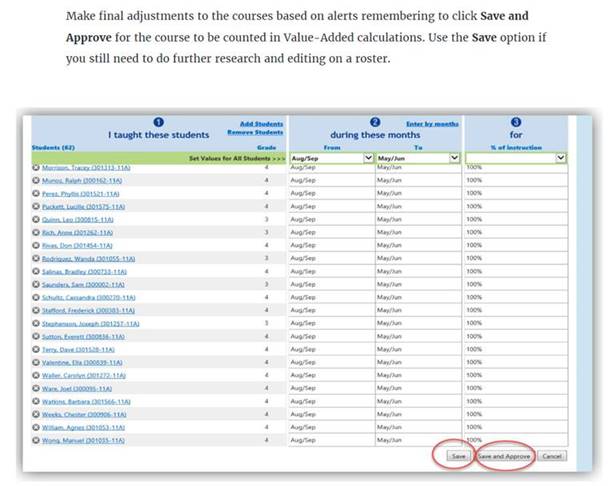Cancel the roster changes

551,455
